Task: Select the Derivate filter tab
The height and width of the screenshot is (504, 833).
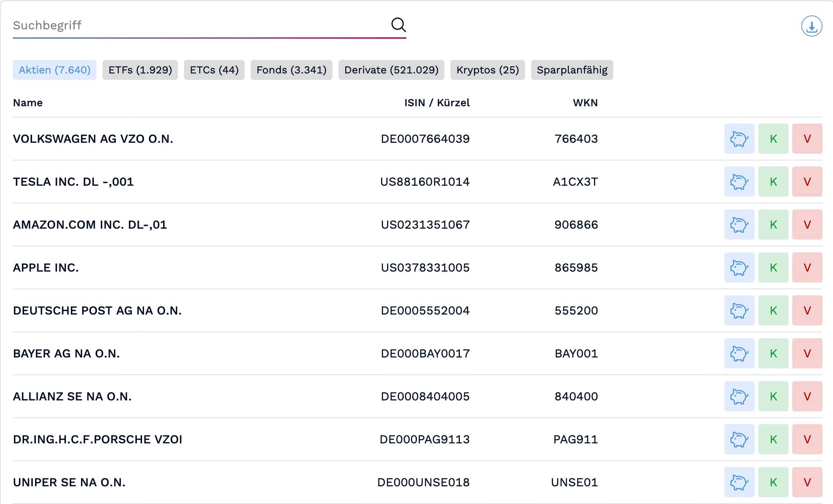Action: (x=391, y=70)
